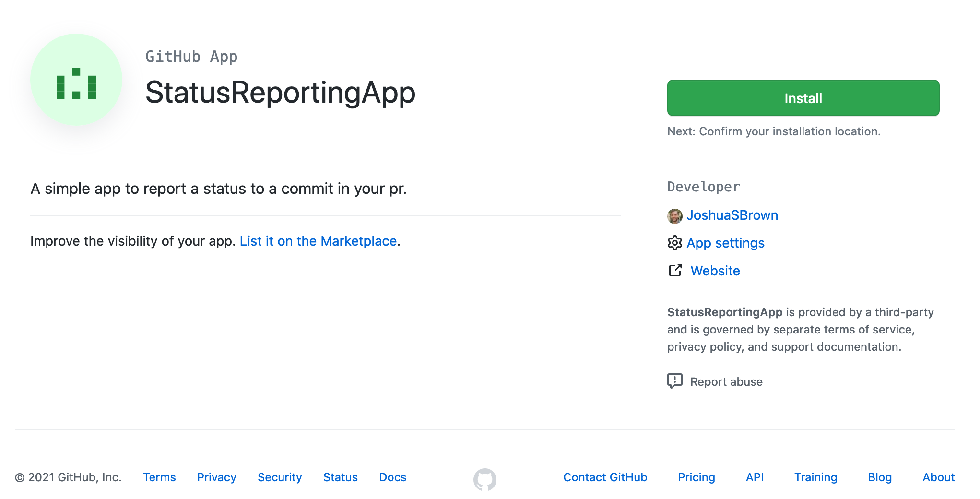This screenshot has height=499, width=980.
Task: Click the StatusReportingApp green logo avatar
Action: click(x=76, y=80)
